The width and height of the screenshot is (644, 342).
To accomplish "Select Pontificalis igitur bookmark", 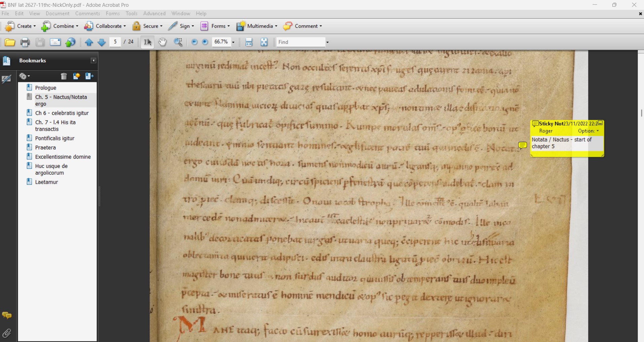I will pyautogui.click(x=55, y=138).
